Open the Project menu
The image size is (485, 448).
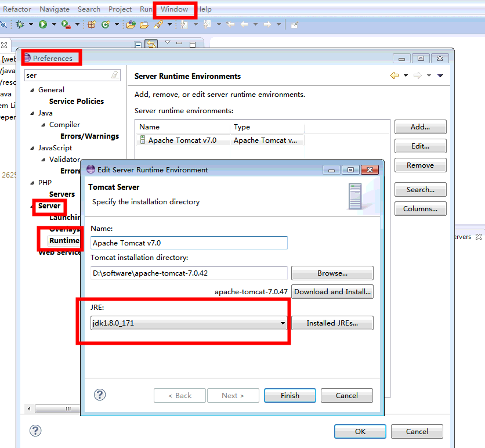tap(120, 9)
